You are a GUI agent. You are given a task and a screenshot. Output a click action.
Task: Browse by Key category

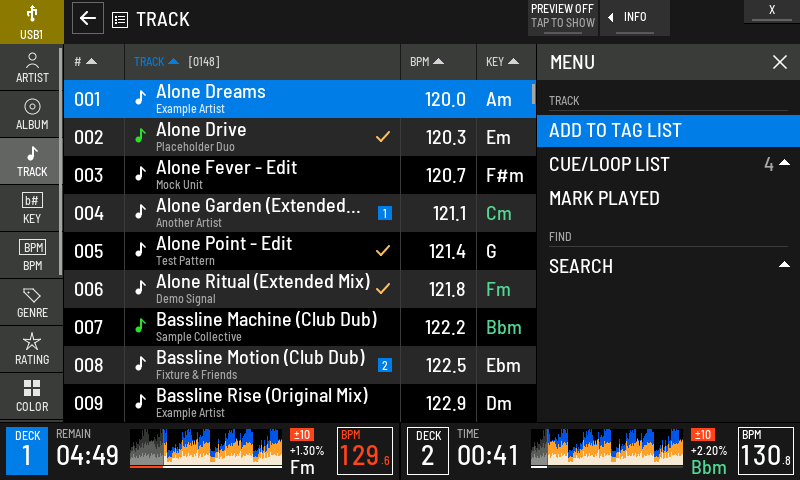(x=32, y=209)
